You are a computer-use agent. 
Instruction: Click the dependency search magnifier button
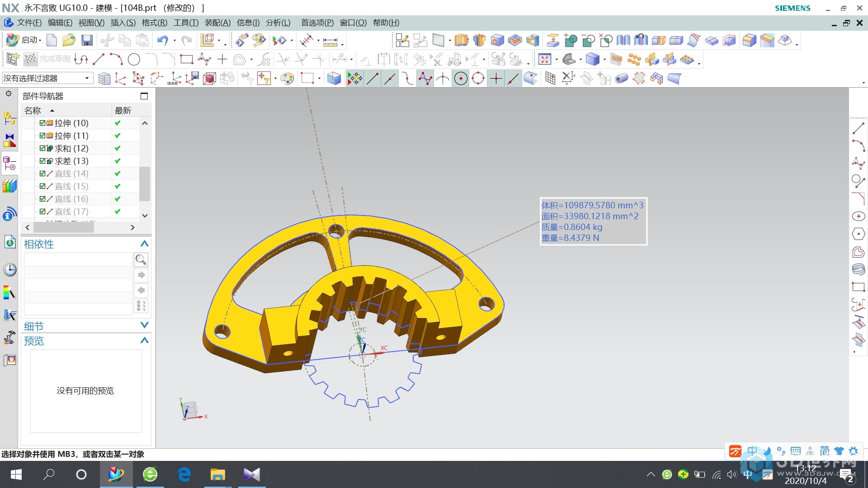point(141,260)
